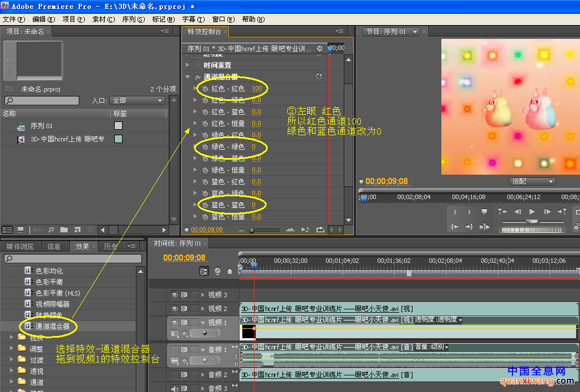Go to next marker in program monitor
Screen dimensions: 580x392
click(562, 212)
